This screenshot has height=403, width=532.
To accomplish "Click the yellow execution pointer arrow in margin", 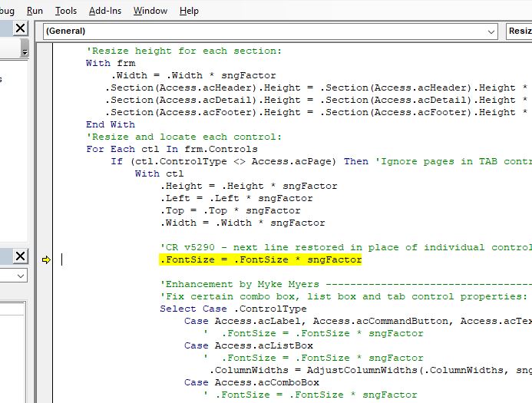I will (x=46, y=260).
